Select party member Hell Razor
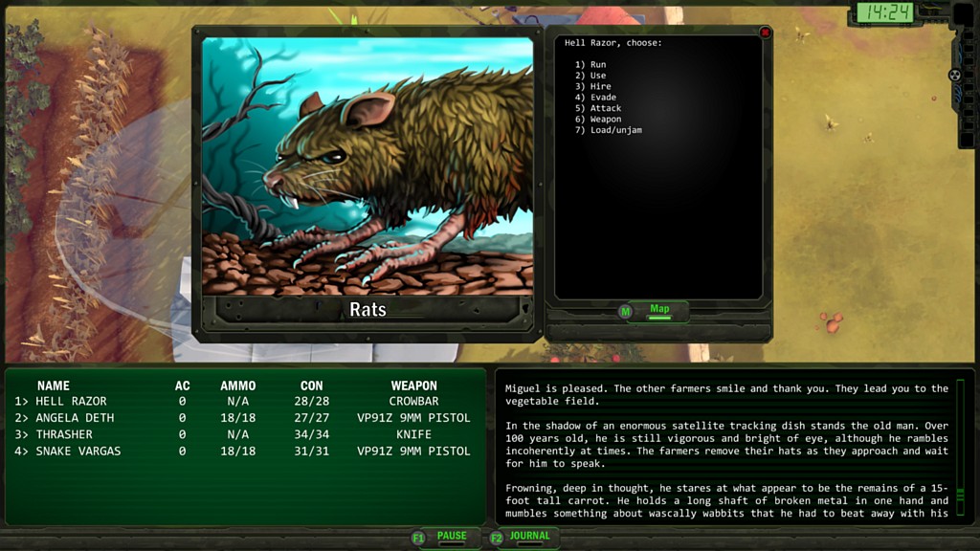This screenshot has height=551, width=980. tap(71, 401)
